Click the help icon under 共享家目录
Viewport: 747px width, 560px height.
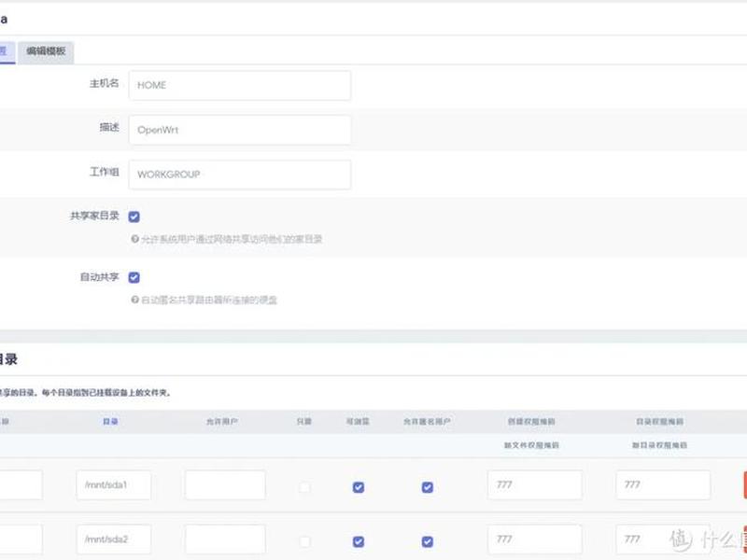pyautogui.click(x=134, y=239)
